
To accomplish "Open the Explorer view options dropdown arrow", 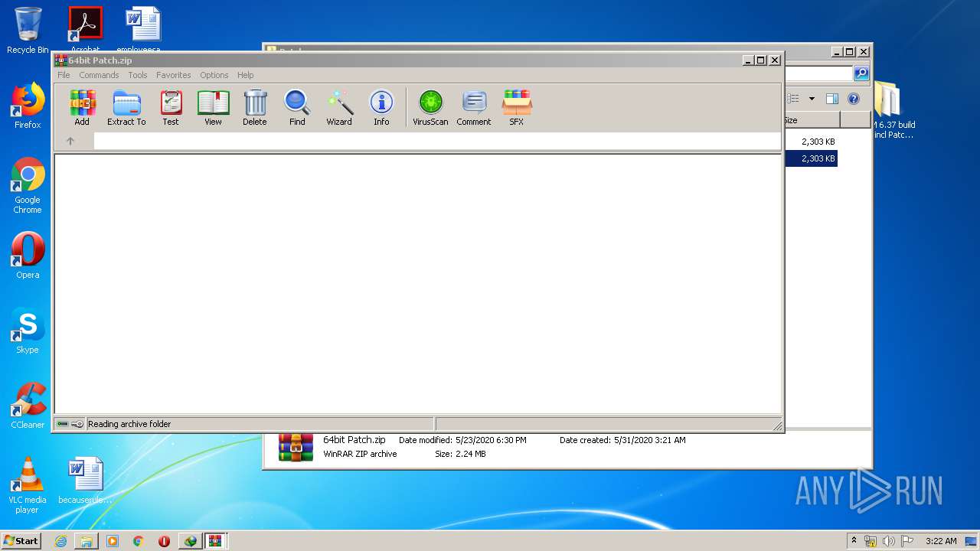I will [x=812, y=99].
